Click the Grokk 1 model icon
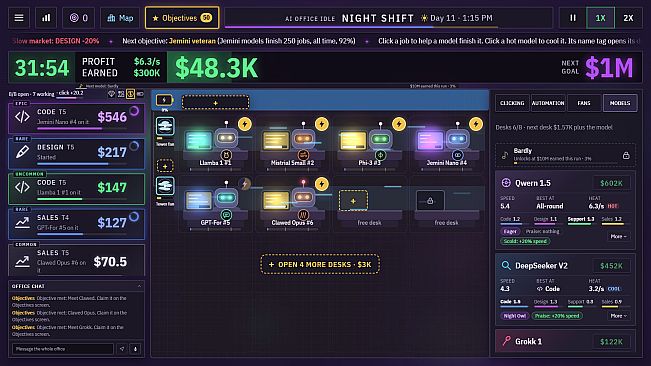651x366 pixels. (x=506, y=341)
